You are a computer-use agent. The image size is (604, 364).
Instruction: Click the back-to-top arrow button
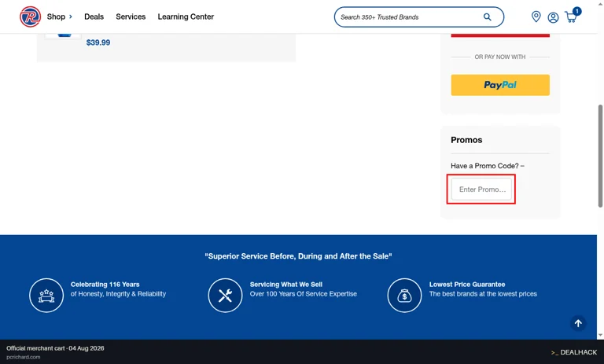578,324
